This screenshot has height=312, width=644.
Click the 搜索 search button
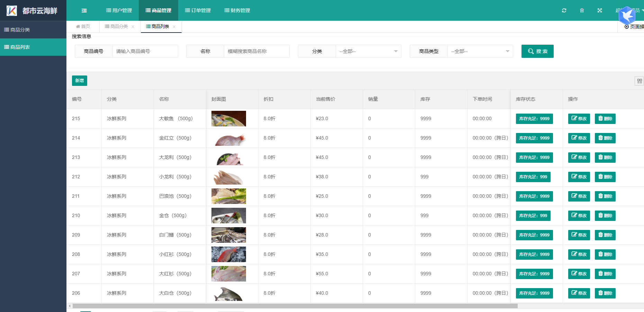537,51
